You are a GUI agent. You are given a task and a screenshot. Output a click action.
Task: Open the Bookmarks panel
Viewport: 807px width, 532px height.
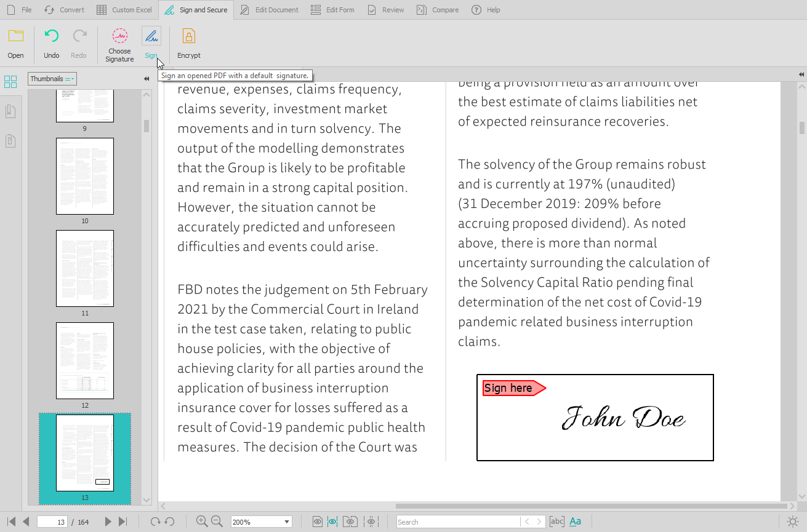coord(10,111)
